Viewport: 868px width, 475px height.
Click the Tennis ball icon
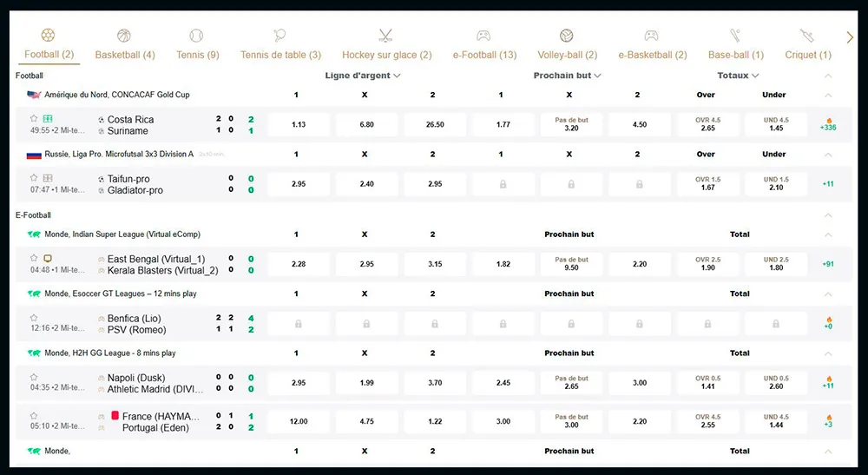pyautogui.click(x=197, y=36)
